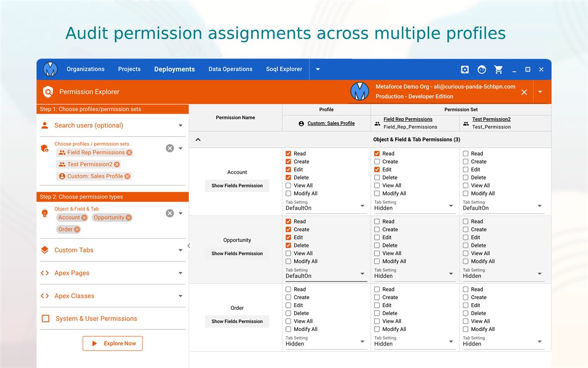
Task: Remove the Opportunity object chip
Action: [128, 217]
